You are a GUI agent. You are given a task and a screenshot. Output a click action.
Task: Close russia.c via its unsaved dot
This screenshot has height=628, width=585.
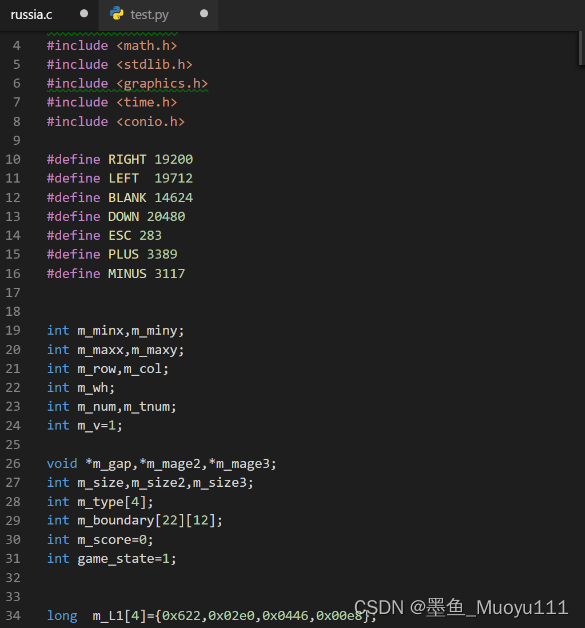tap(84, 14)
